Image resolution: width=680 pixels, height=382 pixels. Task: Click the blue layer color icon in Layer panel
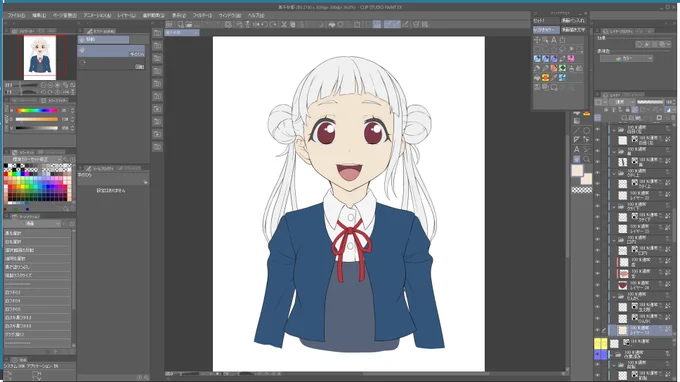(x=668, y=110)
